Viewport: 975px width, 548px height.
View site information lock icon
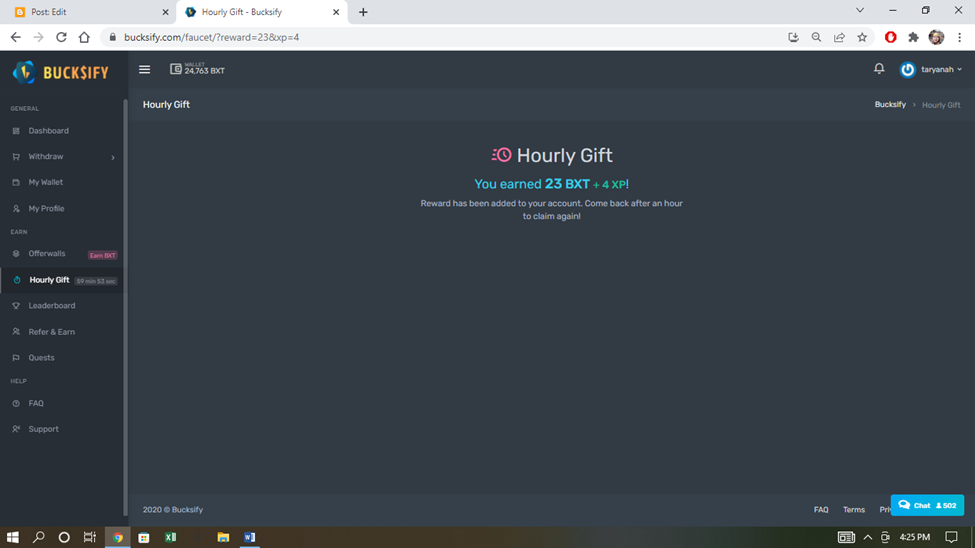(x=113, y=37)
